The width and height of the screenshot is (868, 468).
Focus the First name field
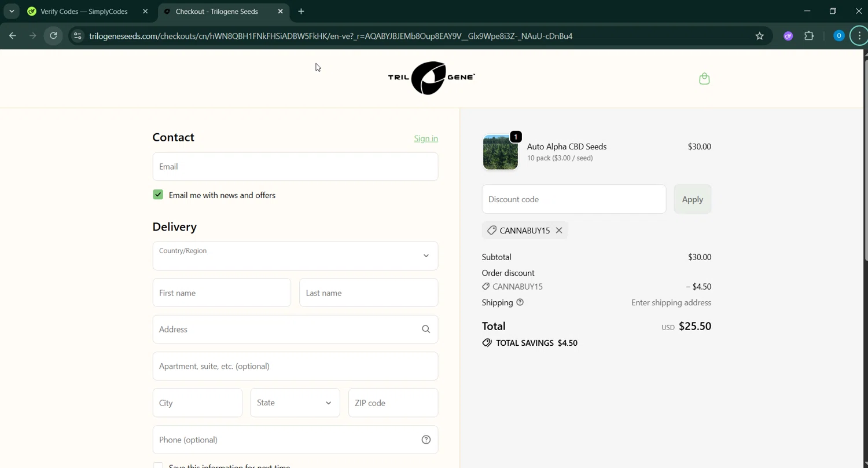click(222, 293)
